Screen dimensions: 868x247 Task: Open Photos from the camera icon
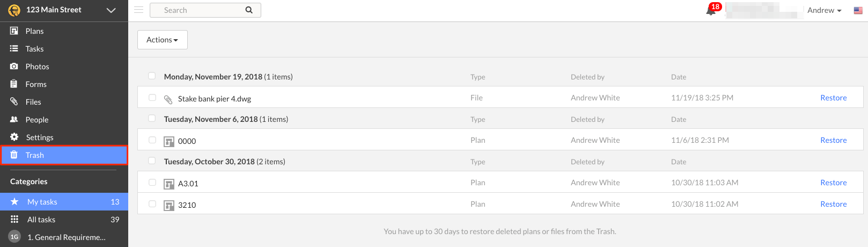(x=14, y=66)
